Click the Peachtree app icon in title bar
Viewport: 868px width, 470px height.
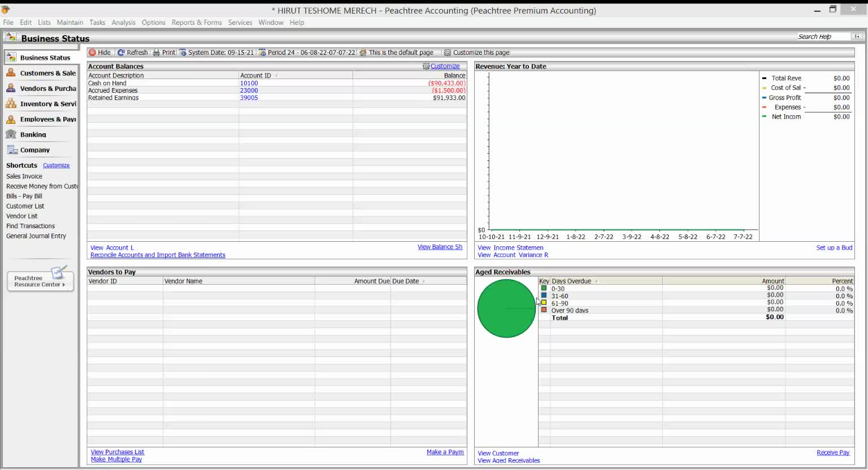pyautogui.click(x=6, y=10)
